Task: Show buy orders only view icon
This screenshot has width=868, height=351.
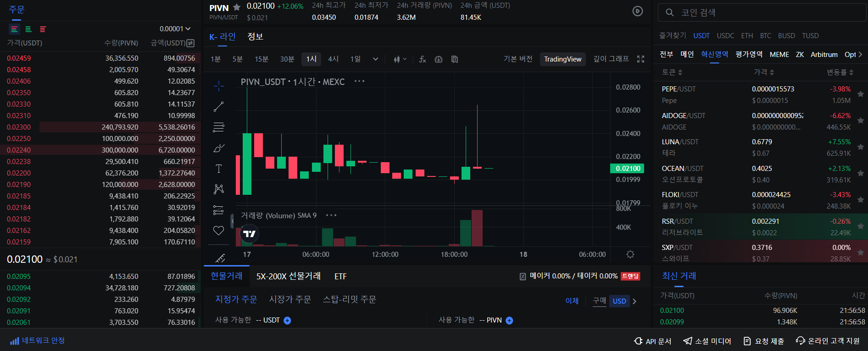Action: (28, 29)
